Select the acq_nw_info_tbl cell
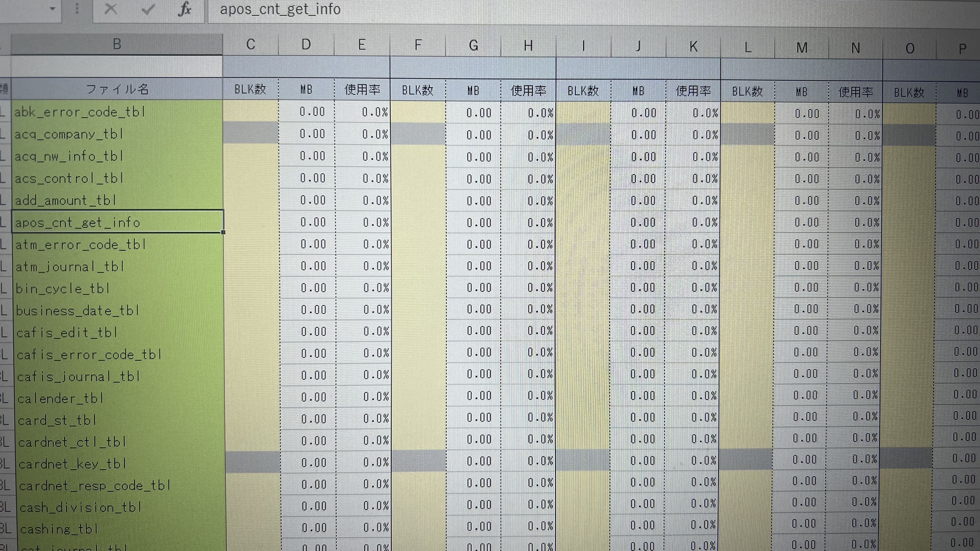 (117, 156)
